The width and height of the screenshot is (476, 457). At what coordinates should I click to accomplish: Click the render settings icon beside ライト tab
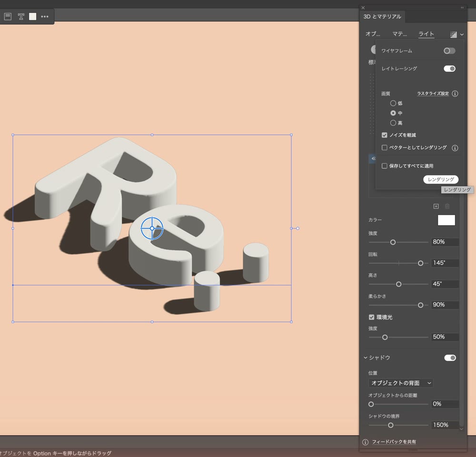click(454, 34)
